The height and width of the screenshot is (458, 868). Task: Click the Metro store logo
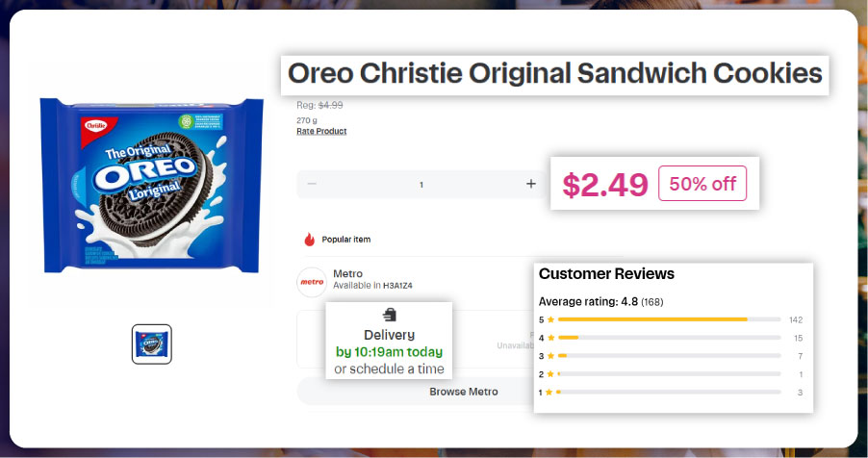click(x=312, y=282)
